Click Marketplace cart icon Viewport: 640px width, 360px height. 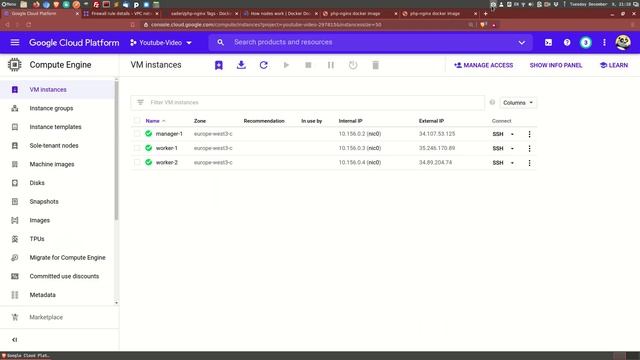click(15, 317)
